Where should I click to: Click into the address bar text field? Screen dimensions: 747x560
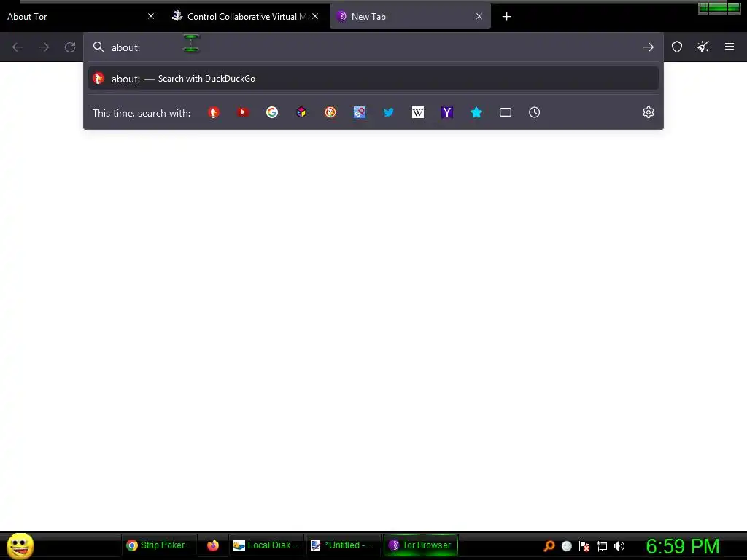tap(373, 47)
